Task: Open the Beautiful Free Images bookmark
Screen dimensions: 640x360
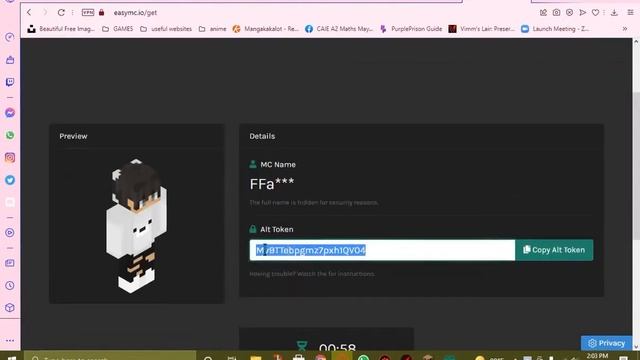Action: click(61, 29)
